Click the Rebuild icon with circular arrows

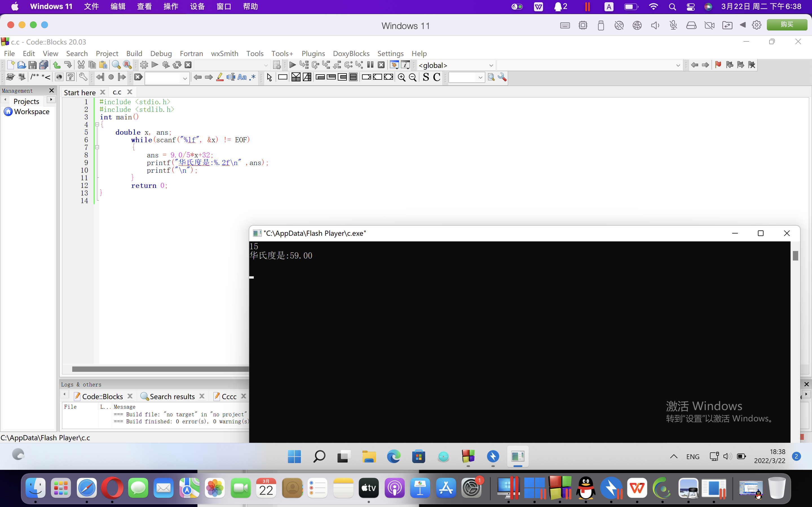click(177, 65)
